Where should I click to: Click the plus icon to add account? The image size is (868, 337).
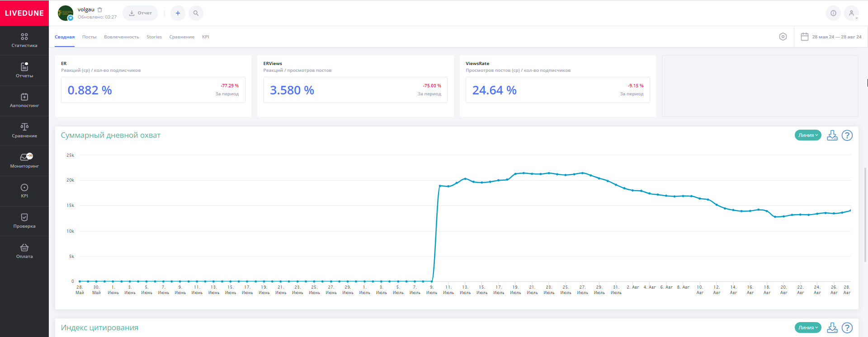(x=178, y=13)
